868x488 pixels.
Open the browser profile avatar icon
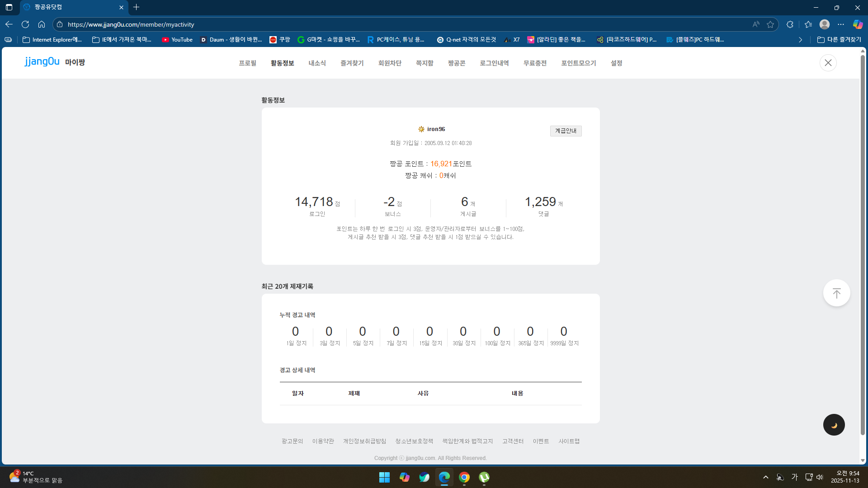(x=825, y=24)
